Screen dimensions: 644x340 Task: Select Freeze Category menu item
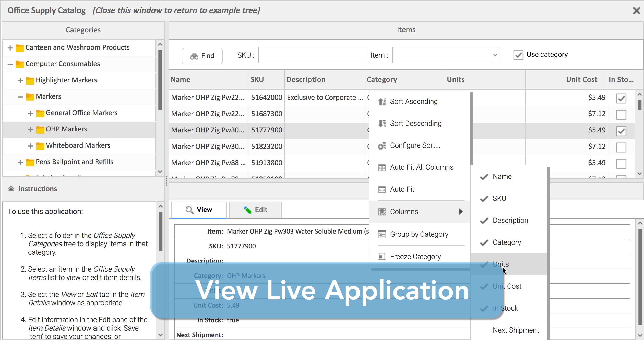pyautogui.click(x=419, y=257)
